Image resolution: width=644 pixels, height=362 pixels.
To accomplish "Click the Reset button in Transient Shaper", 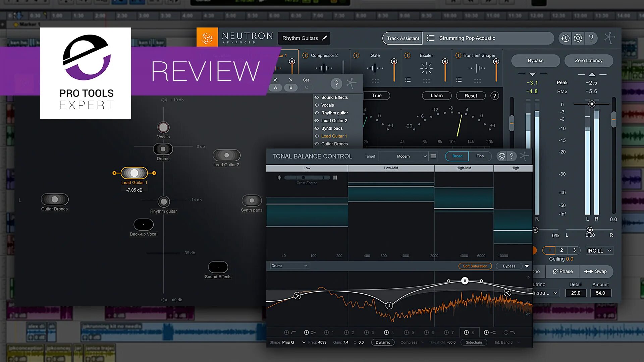I will 470,96.
